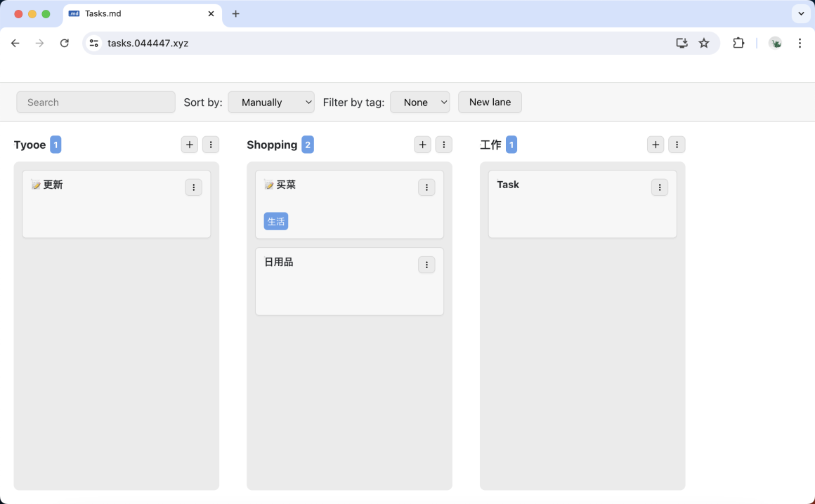Click the New lane button

point(490,102)
